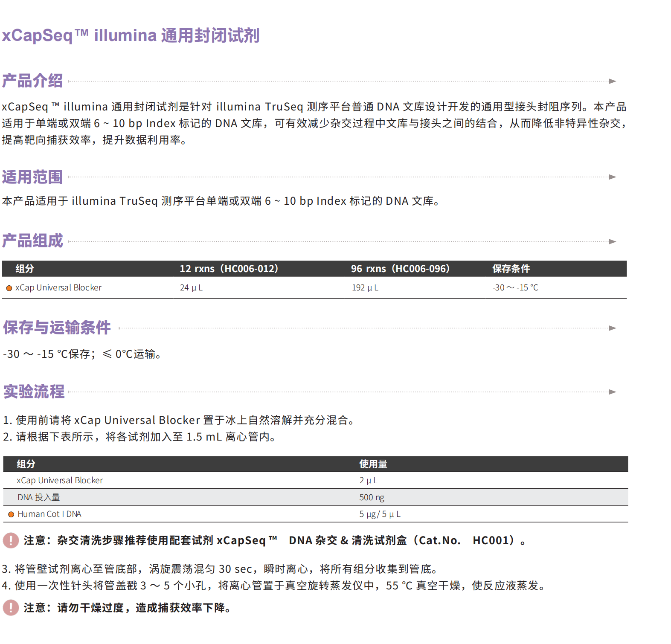Click the '500 ng' cell
Viewport: 671px width, 644px height.
(x=372, y=497)
